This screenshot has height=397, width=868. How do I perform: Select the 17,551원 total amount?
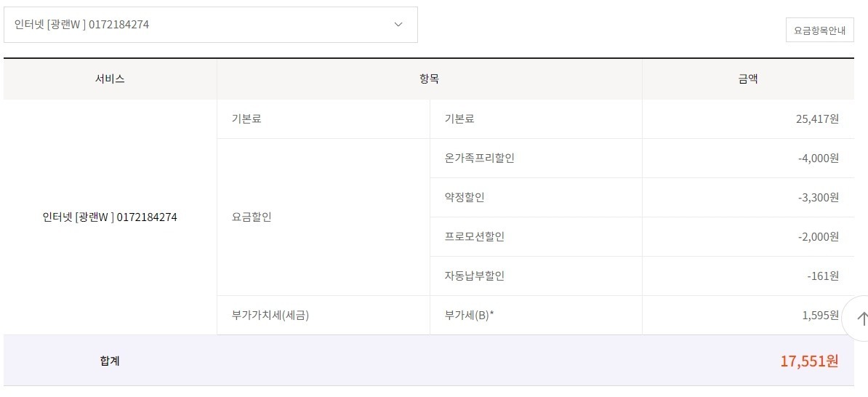tap(809, 361)
